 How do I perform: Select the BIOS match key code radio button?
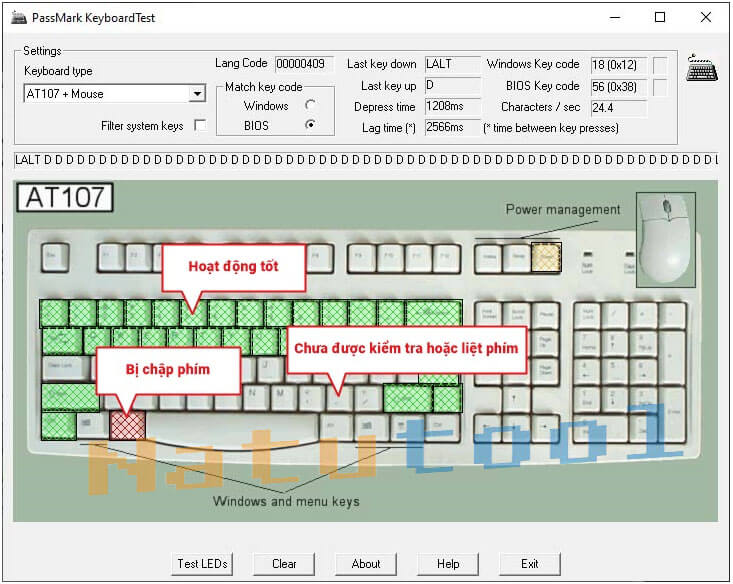coord(310,124)
